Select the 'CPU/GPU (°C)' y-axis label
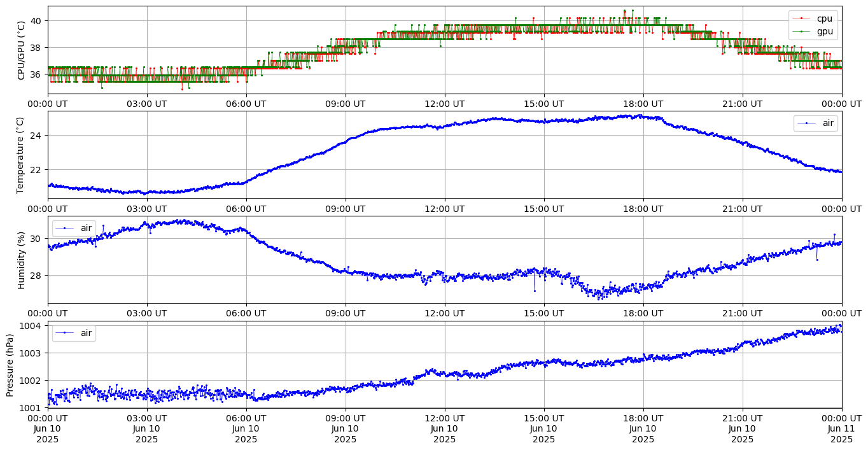868x450 pixels. click(x=22, y=50)
